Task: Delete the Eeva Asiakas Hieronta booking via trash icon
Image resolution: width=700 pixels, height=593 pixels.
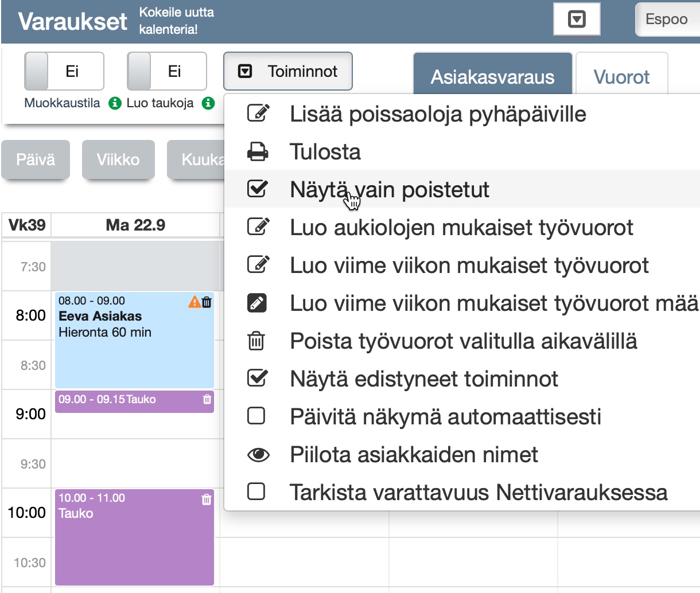Action: (207, 302)
